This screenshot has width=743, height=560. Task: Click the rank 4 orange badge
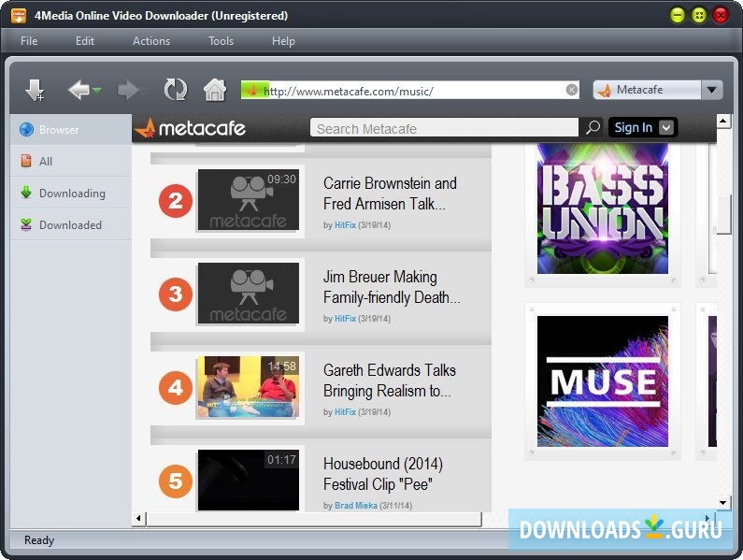(x=176, y=387)
